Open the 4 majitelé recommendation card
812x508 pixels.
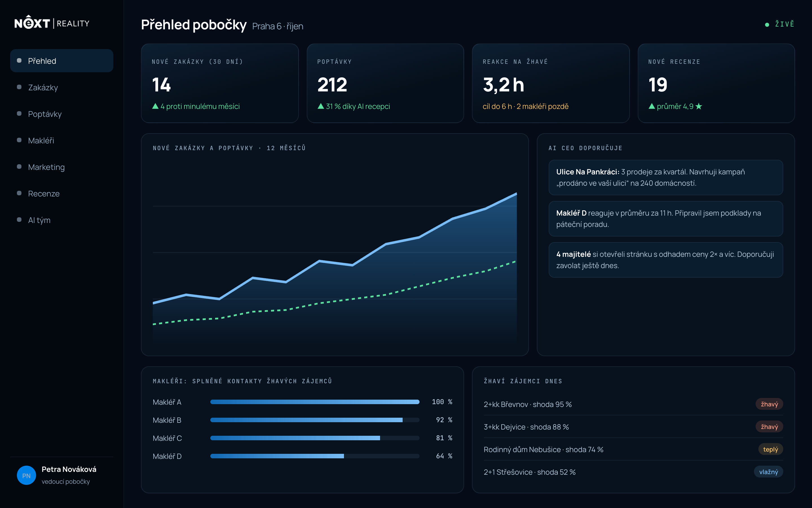tap(666, 260)
